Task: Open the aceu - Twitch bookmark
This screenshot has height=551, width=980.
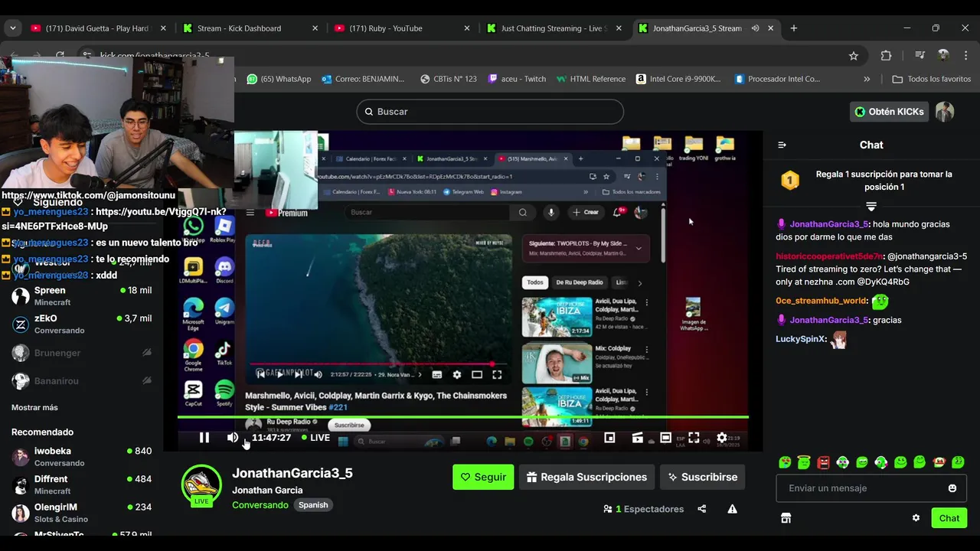Action: pyautogui.click(x=517, y=79)
